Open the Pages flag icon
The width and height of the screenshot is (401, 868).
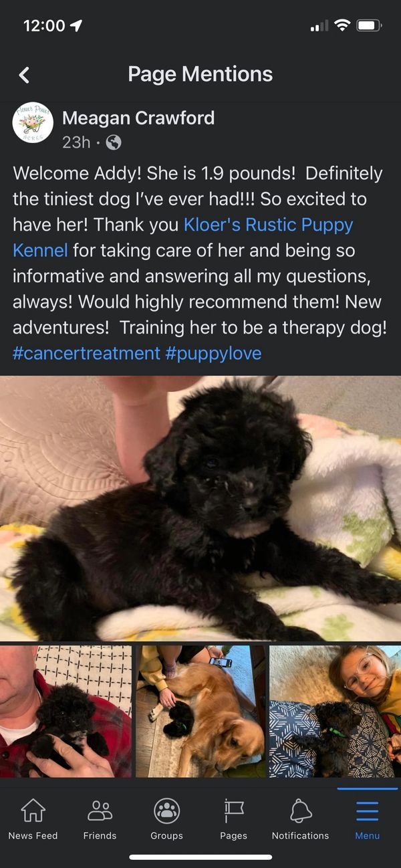pos(233,810)
